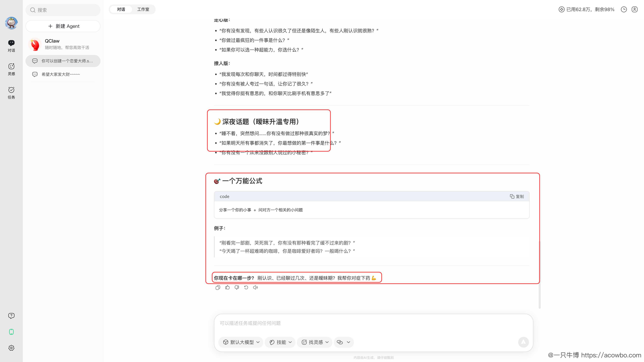Click the thumbs down icon
This screenshot has width=644, height=362.
[x=236, y=288]
